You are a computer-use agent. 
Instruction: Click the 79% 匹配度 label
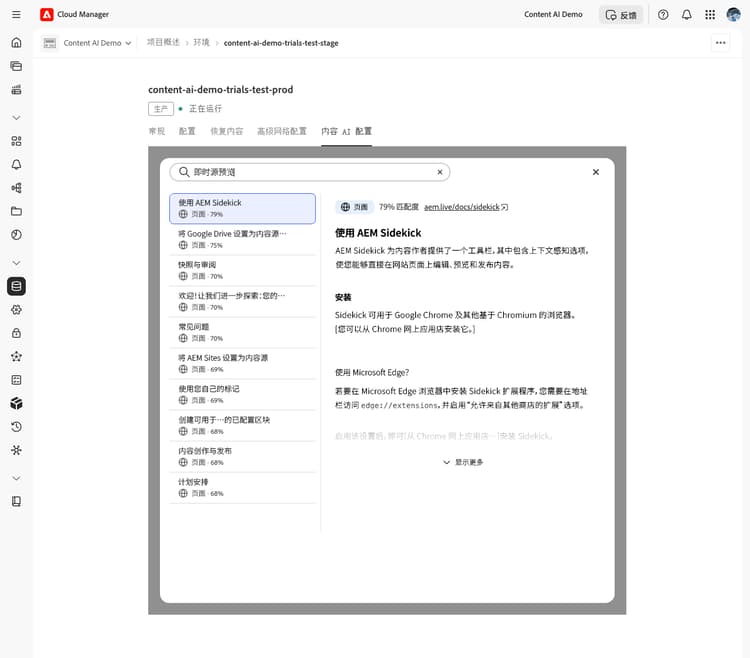[398, 207]
